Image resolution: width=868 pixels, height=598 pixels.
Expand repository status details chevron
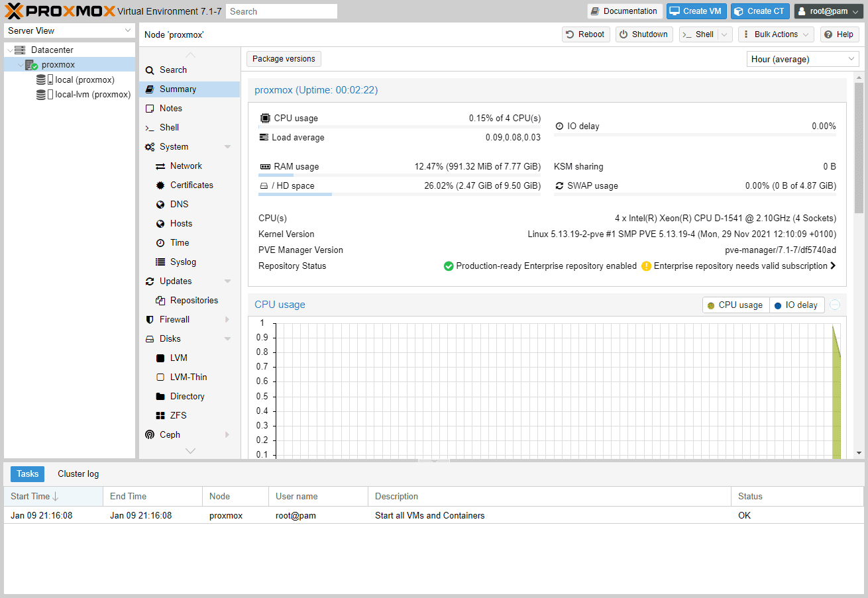(833, 266)
